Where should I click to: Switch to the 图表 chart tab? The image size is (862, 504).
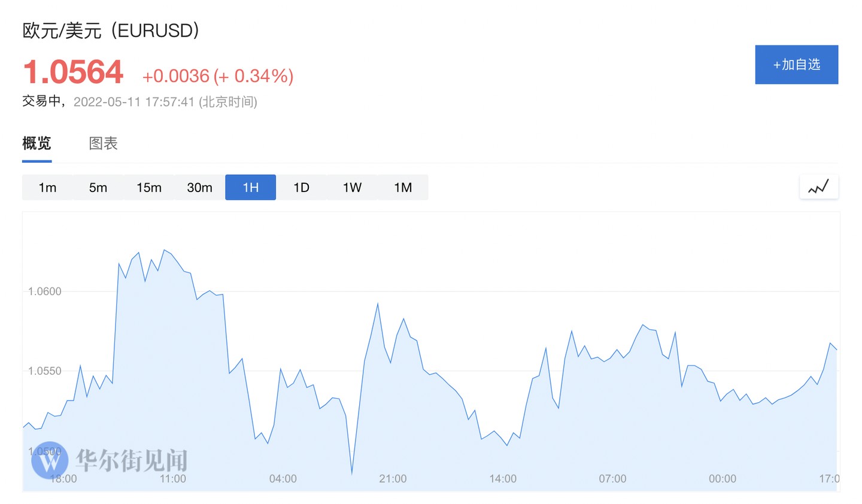(103, 144)
